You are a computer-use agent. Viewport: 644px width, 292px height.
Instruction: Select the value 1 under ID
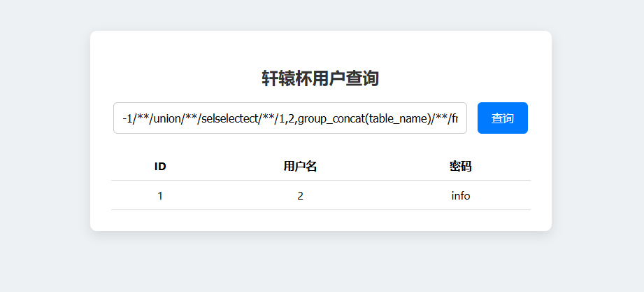(160, 196)
